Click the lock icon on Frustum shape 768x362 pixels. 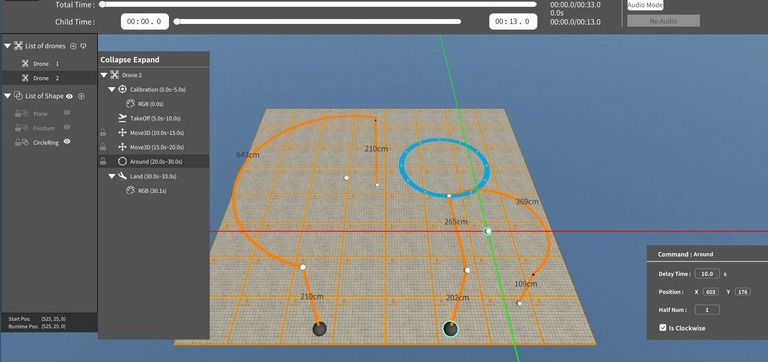click(18, 128)
